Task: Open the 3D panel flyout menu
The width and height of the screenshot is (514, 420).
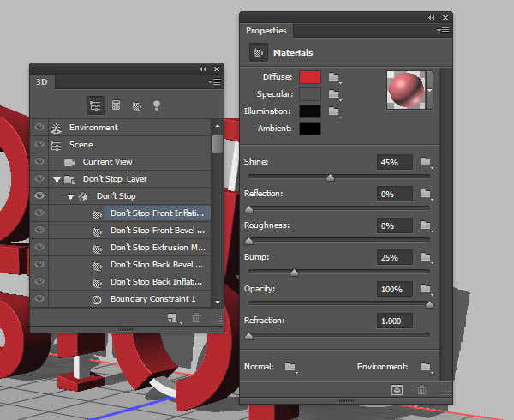Action: (x=214, y=81)
